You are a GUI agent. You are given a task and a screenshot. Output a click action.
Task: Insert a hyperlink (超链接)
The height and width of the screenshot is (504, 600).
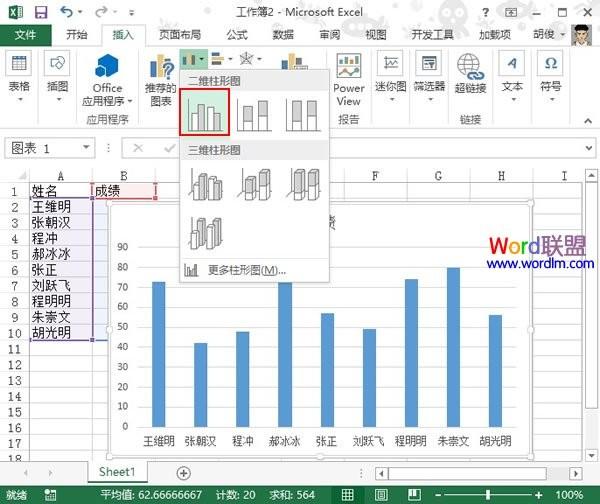tap(469, 75)
